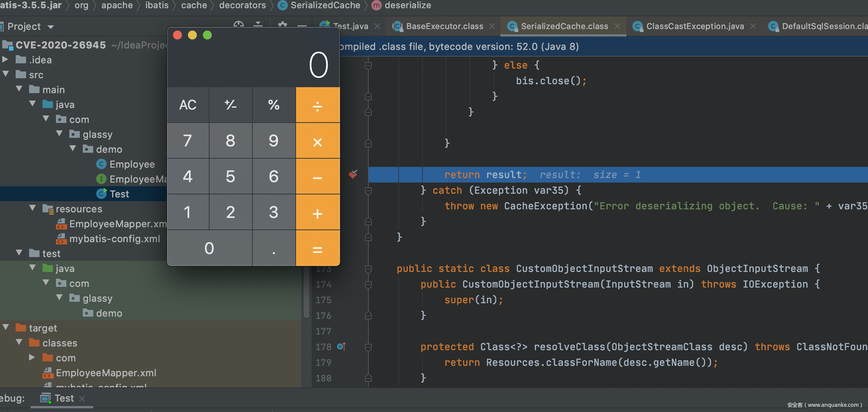Close the SerializedCache.class tab

(617, 26)
